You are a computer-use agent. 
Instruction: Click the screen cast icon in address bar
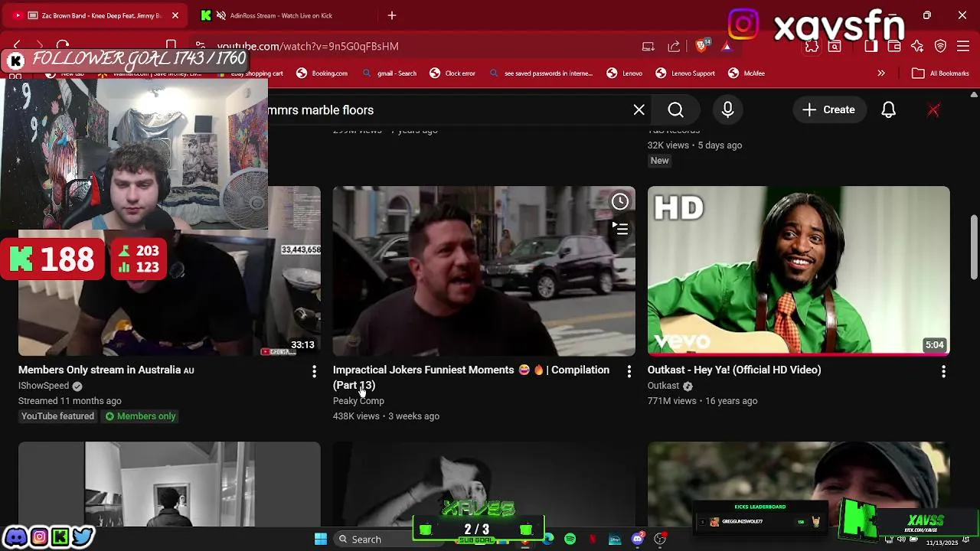[x=648, y=46]
